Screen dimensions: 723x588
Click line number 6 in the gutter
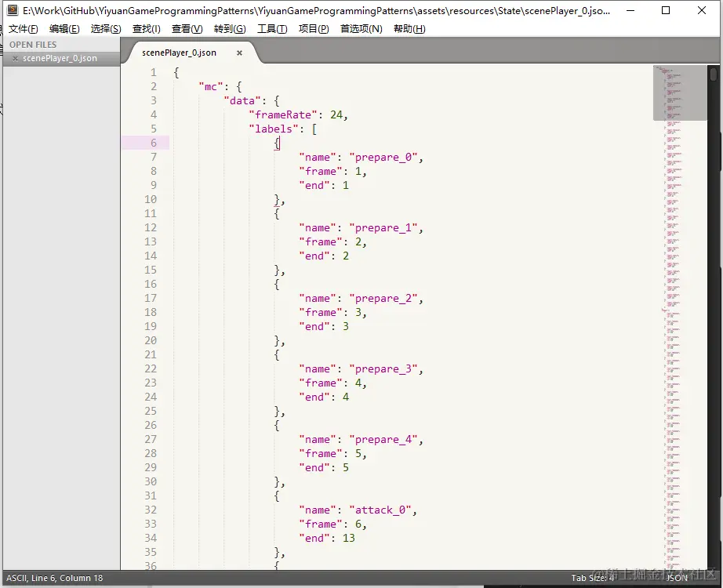[x=154, y=143]
